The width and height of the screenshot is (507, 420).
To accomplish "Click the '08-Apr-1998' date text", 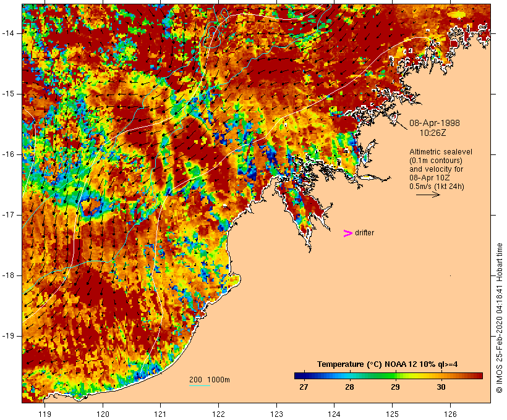I will tap(435, 123).
